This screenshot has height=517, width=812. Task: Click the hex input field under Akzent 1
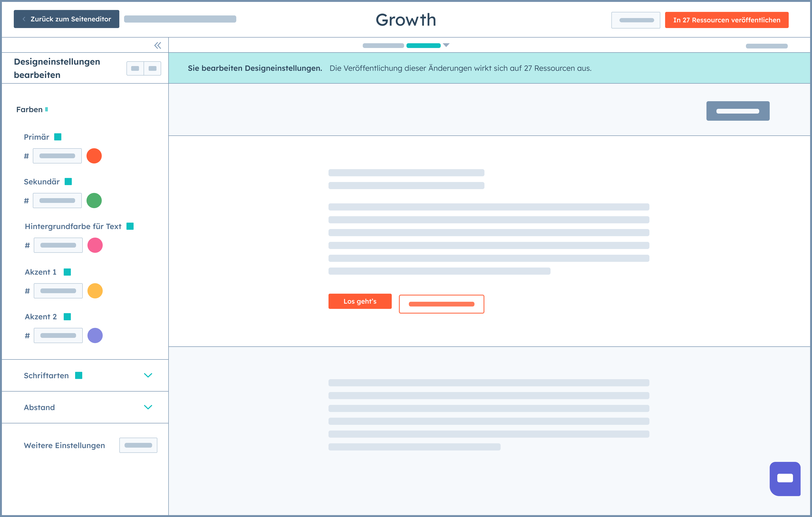[x=58, y=290]
